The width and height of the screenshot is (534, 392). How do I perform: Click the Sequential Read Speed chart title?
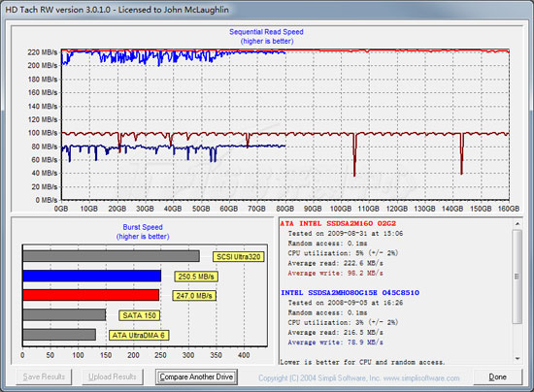tap(266, 32)
